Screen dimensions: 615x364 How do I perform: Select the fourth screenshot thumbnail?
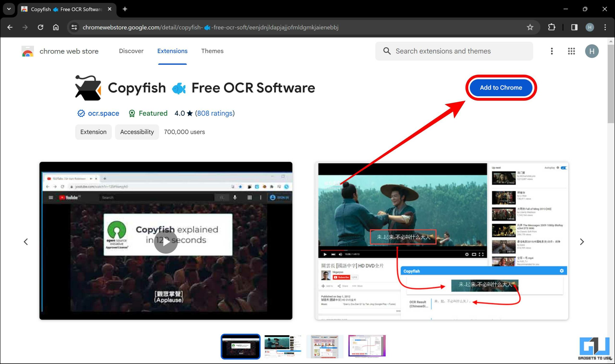[367, 346]
